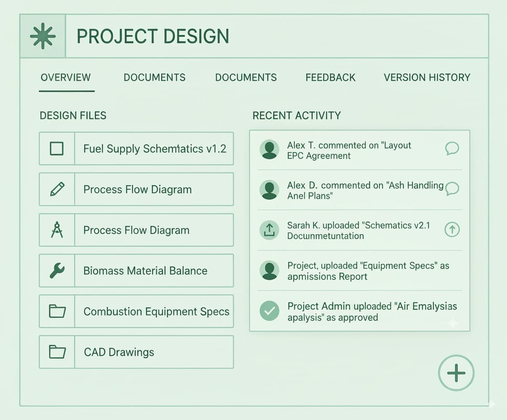Select the wrench icon beside Biomass Material Balance
Viewport: 507px width, 420px height.
57,271
